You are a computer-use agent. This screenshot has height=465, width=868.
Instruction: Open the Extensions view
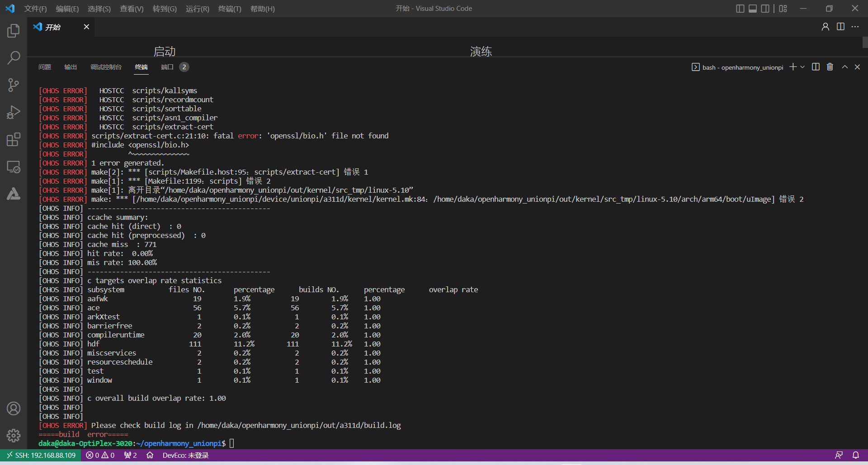[x=14, y=140]
